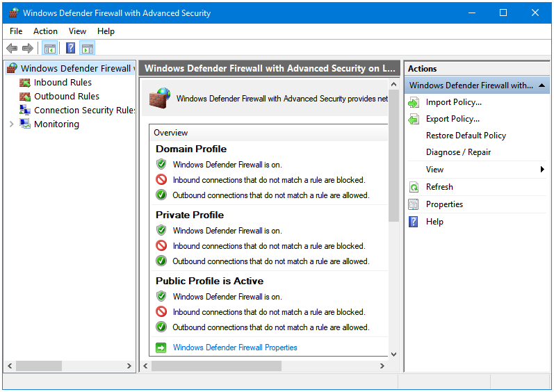Choose Restore Default Policy

pos(466,136)
